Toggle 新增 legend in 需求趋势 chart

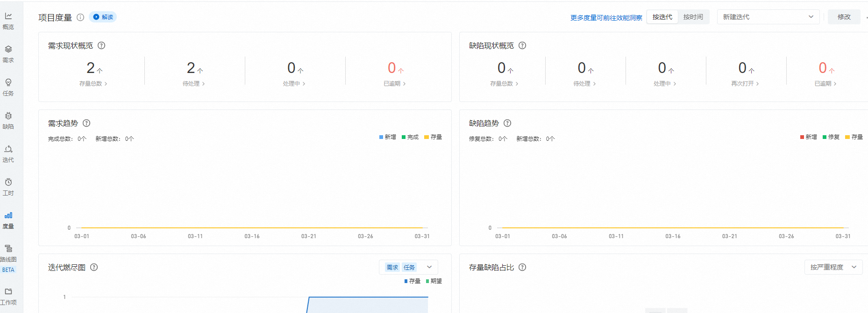(388, 137)
